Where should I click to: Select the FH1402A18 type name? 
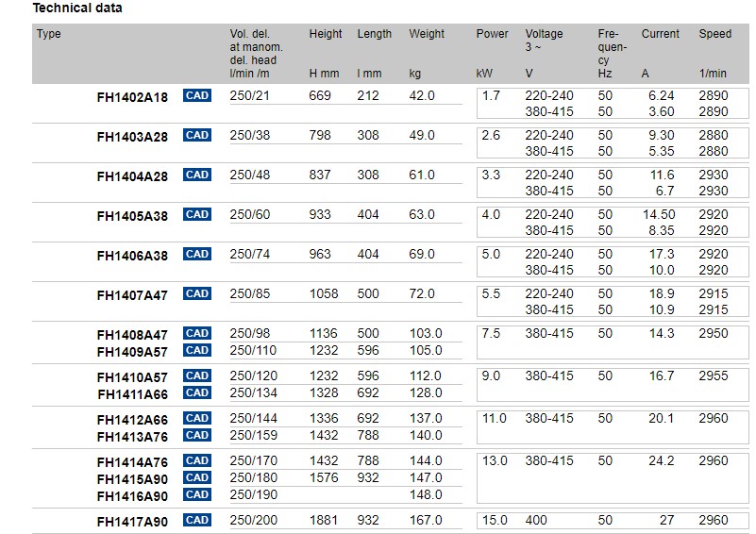point(132,97)
